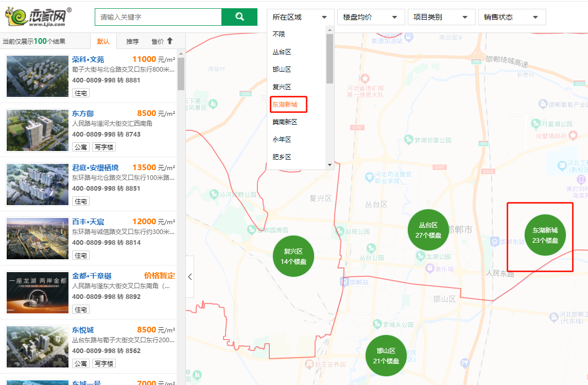Viewport: 588px width, 385px height.
Task: Click the region dropdown scroll-up arrow
Action: click(330, 30)
